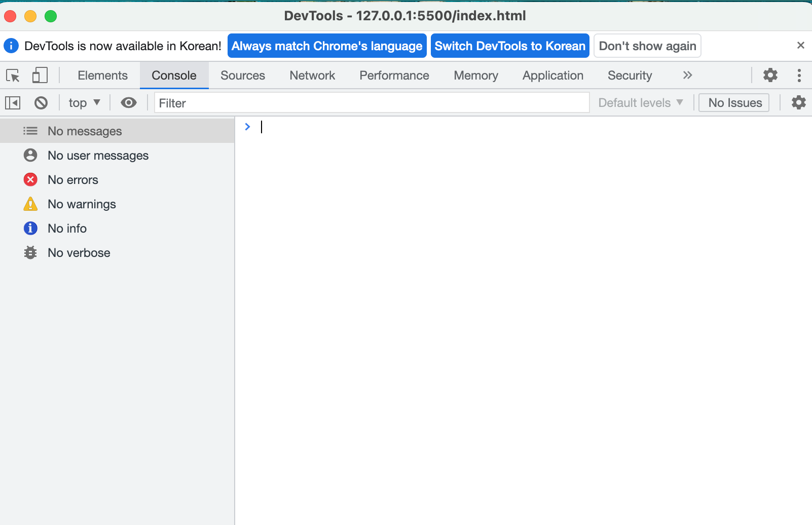Open console settings gear icon
This screenshot has height=525, width=812.
click(x=799, y=102)
